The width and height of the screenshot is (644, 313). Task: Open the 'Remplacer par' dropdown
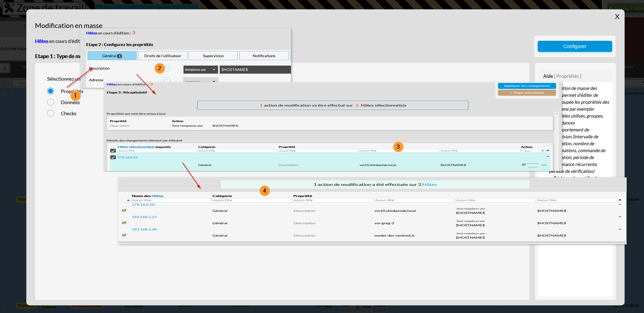[x=200, y=70]
